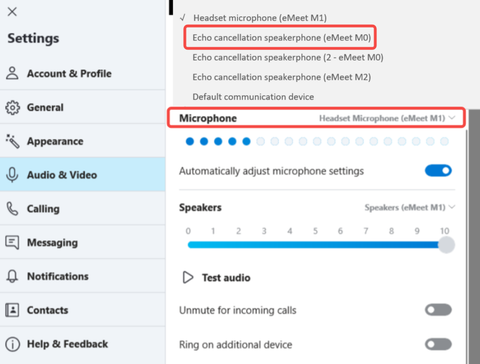Click the speaker volume slider handle
The height and width of the screenshot is (364, 480).
click(x=446, y=245)
